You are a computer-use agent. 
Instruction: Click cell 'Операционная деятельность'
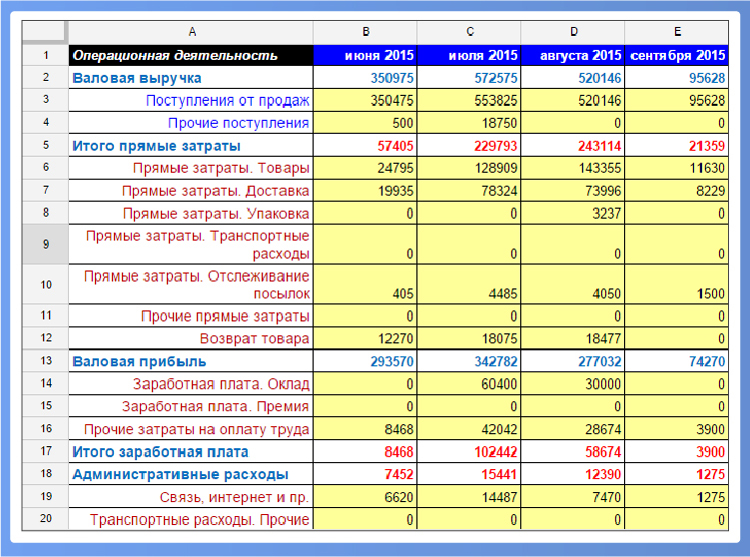[191, 55]
